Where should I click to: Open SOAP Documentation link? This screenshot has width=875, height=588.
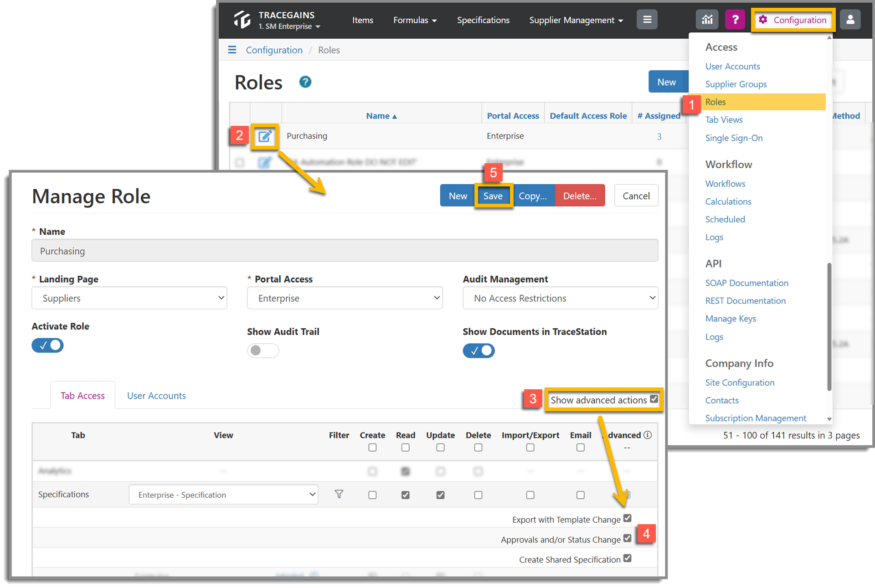pyautogui.click(x=746, y=283)
